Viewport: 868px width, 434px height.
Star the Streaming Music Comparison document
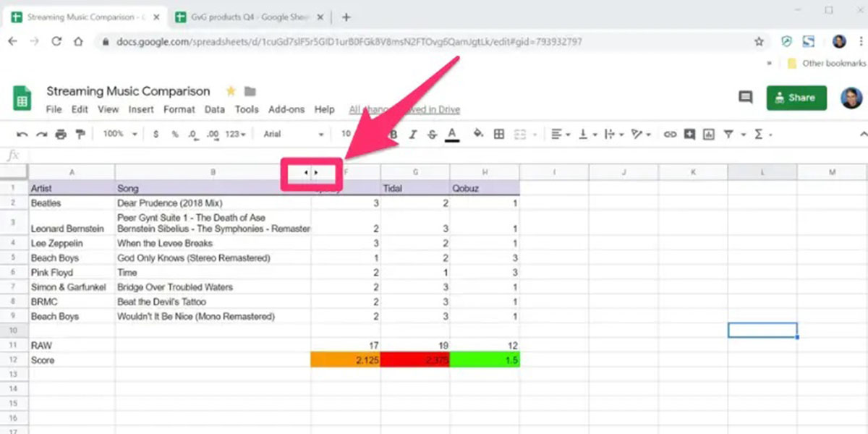click(x=231, y=91)
